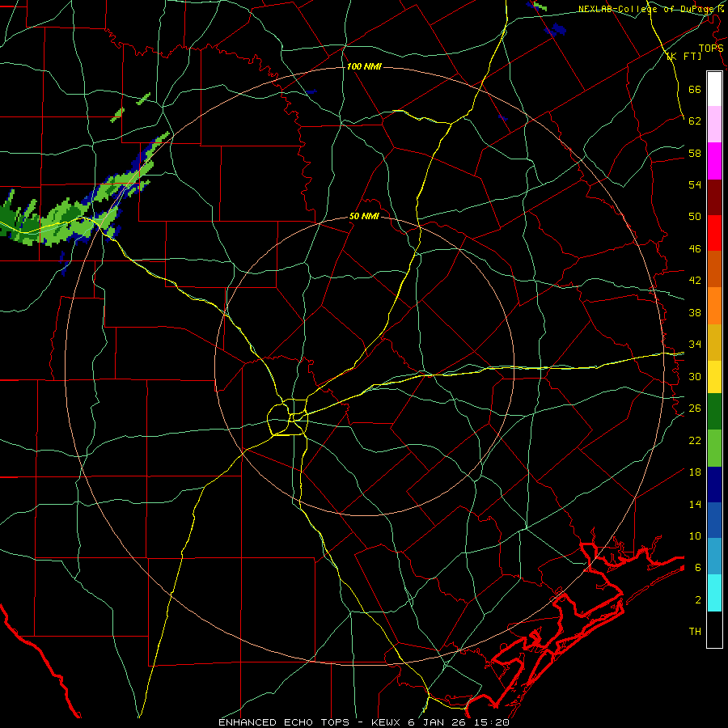Screen dimensions: 728x728
Task: Click the dark green legend band
Action: (x=714, y=412)
